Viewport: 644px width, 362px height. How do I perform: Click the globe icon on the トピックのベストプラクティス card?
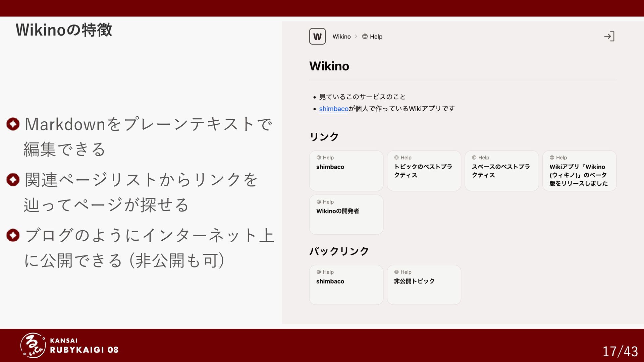click(396, 158)
